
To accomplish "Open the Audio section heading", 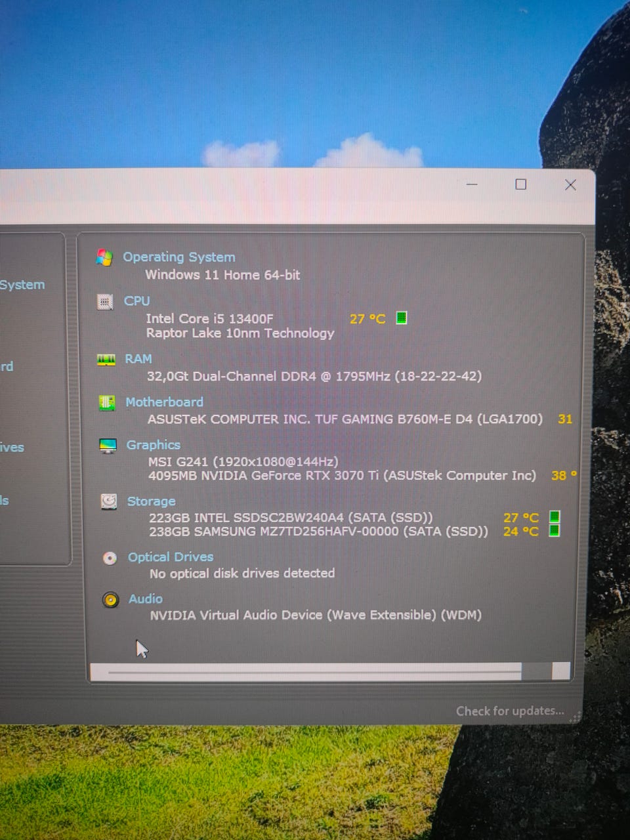I will [x=146, y=598].
